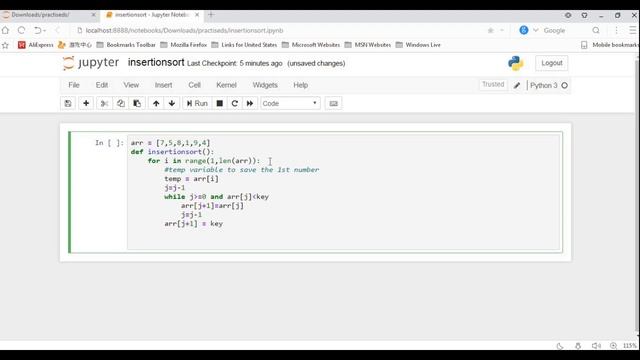Click the 'In [ ]:' cell prompt
The width and height of the screenshot is (640, 360).
point(109,143)
